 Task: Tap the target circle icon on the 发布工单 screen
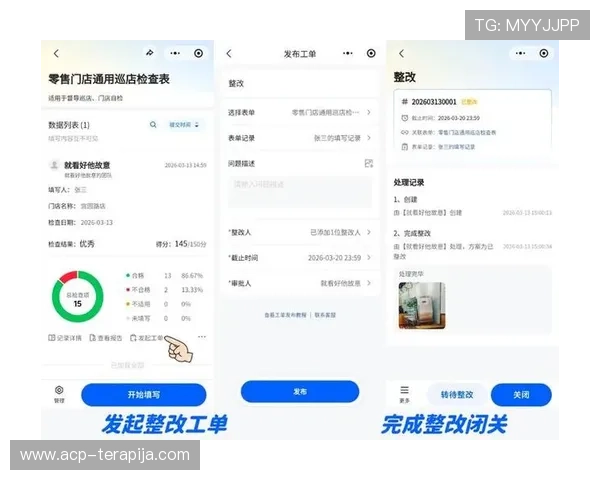point(371,53)
